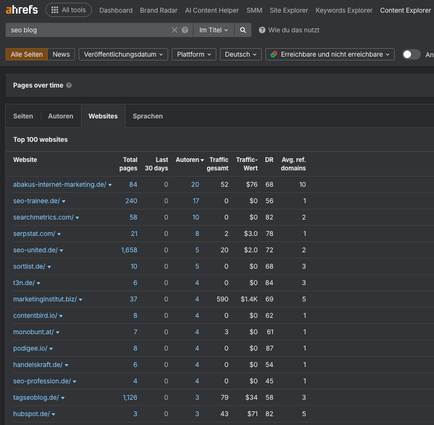Switch to the News filter
Image resolution: width=434 pixels, height=425 pixels.
coord(61,54)
